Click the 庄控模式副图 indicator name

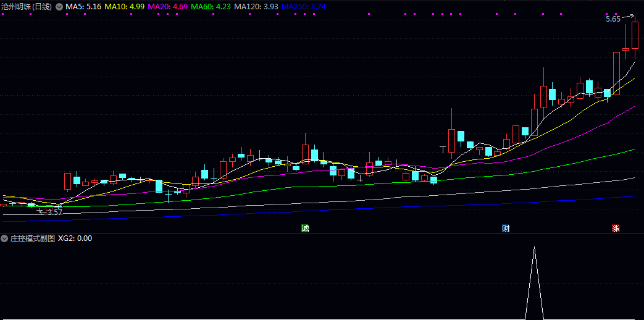[x=32, y=238]
